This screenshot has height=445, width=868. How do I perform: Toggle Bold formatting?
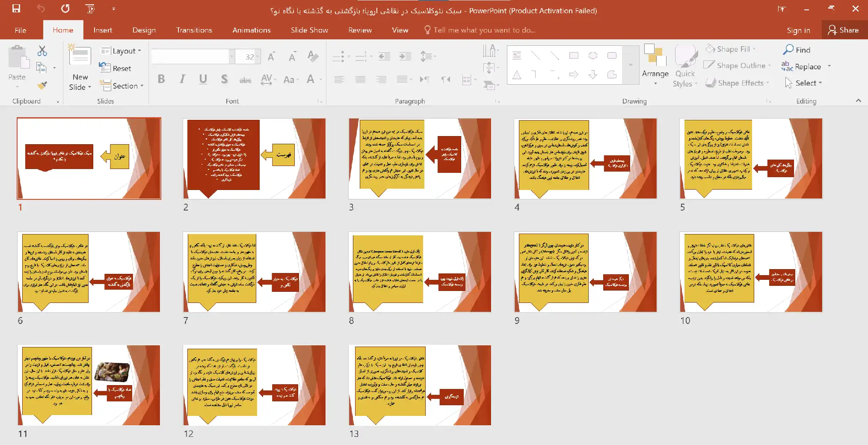click(161, 79)
